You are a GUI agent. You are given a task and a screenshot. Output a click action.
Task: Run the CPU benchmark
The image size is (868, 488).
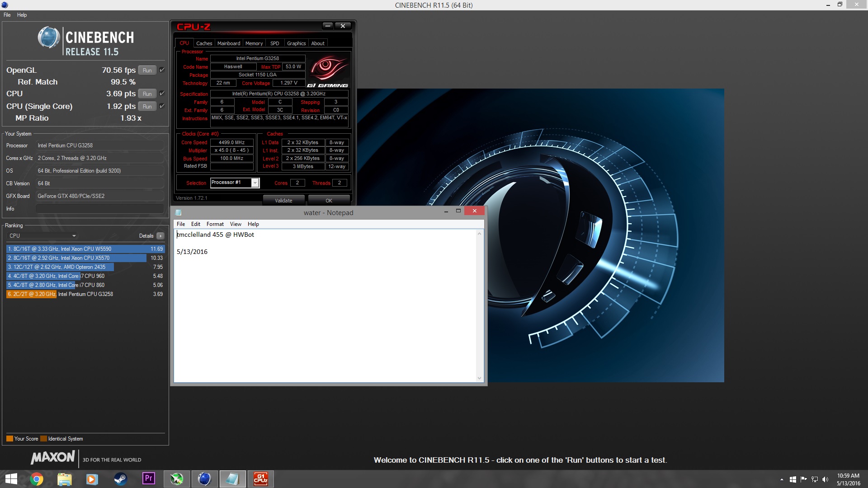(x=147, y=94)
